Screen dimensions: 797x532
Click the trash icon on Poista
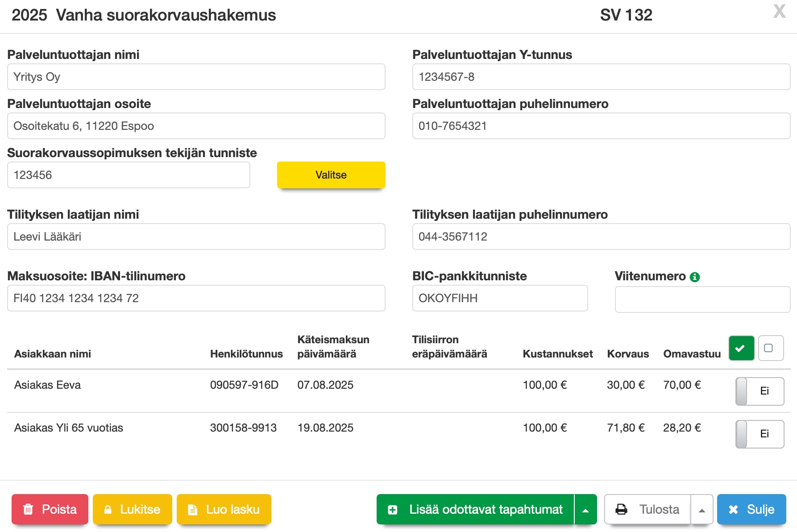28,509
